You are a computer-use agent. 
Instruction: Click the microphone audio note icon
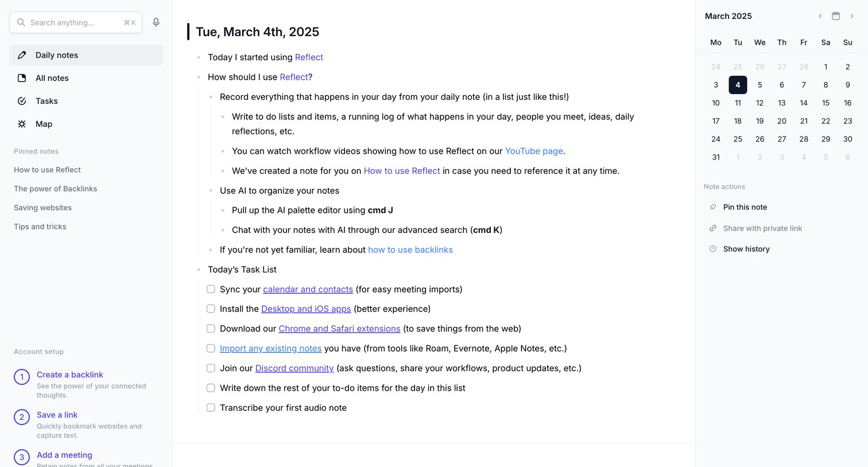[x=156, y=22]
